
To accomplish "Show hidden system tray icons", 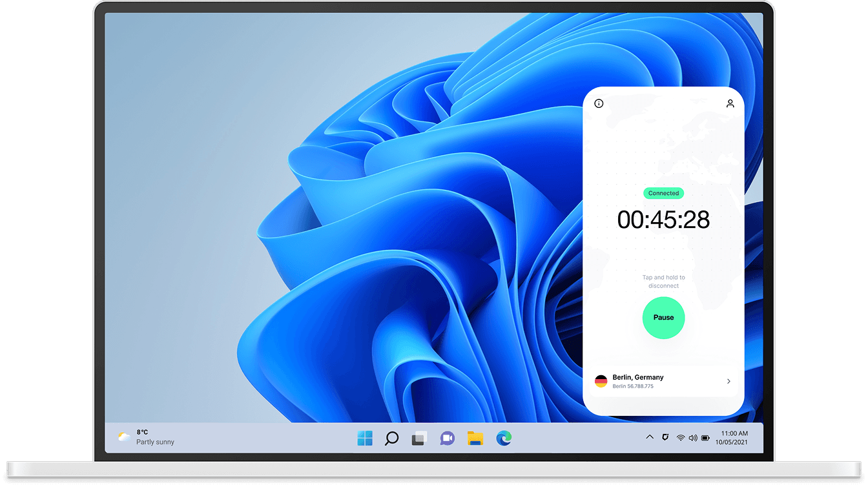I will click(x=650, y=437).
